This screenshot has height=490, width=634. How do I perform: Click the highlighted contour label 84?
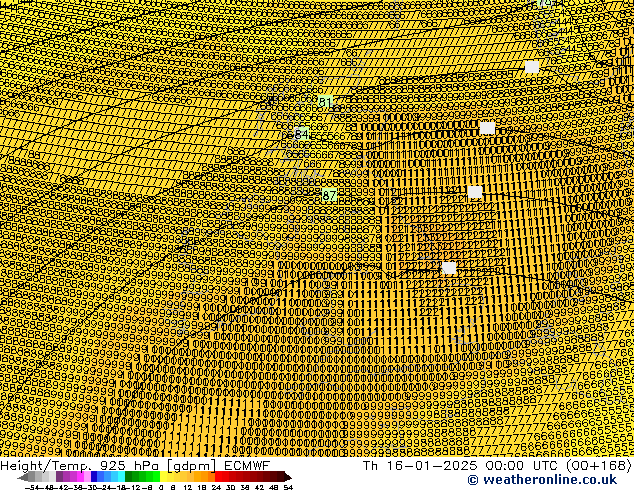click(x=301, y=134)
